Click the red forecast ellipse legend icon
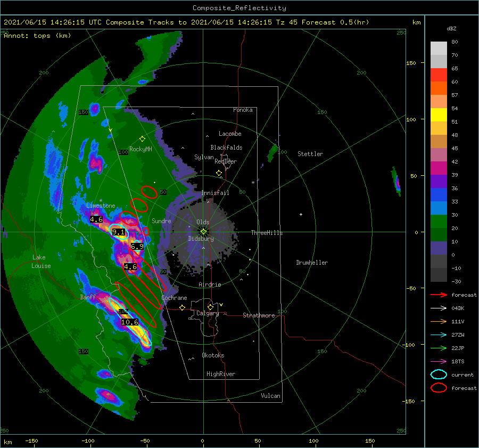The height and width of the screenshot is (448, 479). tap(439, 388)
